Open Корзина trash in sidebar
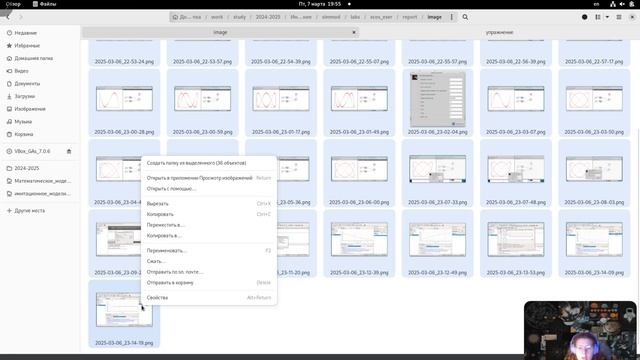Viewport: 640px width, 360px height. 40,134
